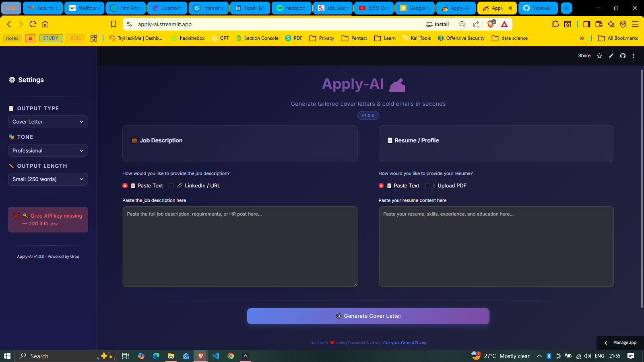Show hidden system tray icons chevron

click(539, 356)
